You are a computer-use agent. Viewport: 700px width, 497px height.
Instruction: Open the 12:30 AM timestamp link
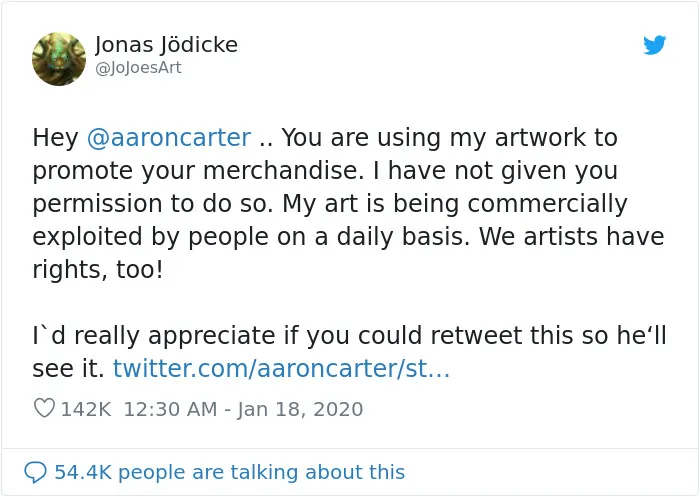(170, 409)
